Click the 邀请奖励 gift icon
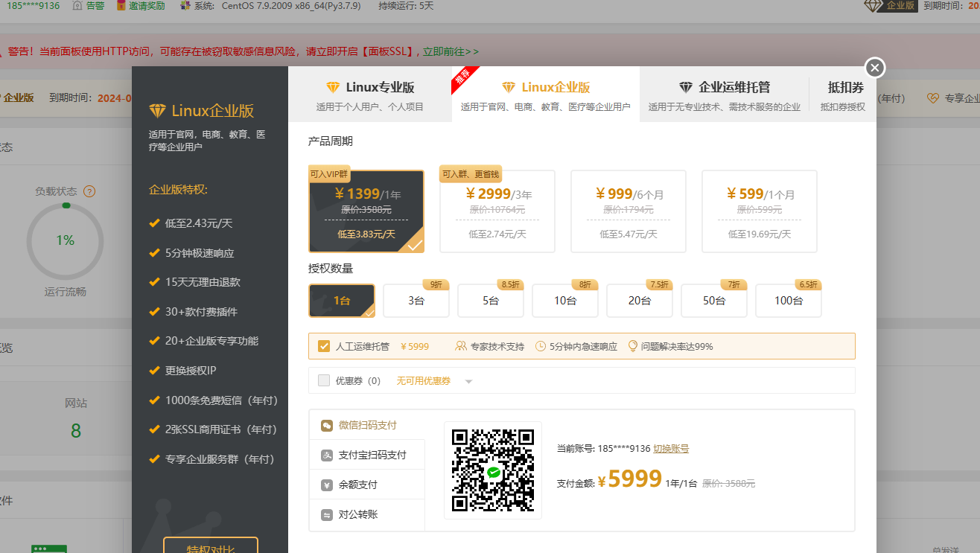The height and width of the screenshot is (553, 980). pyautogui.click(x=121, y=5)
